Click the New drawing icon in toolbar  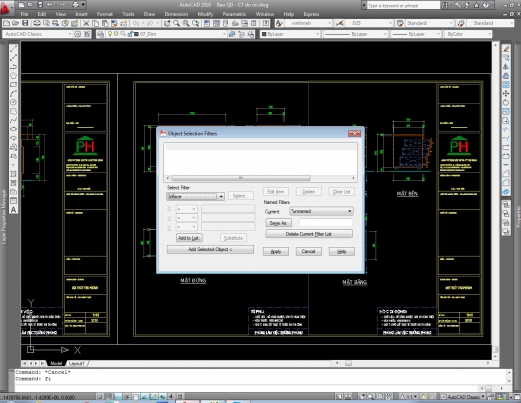coord(6,23)
